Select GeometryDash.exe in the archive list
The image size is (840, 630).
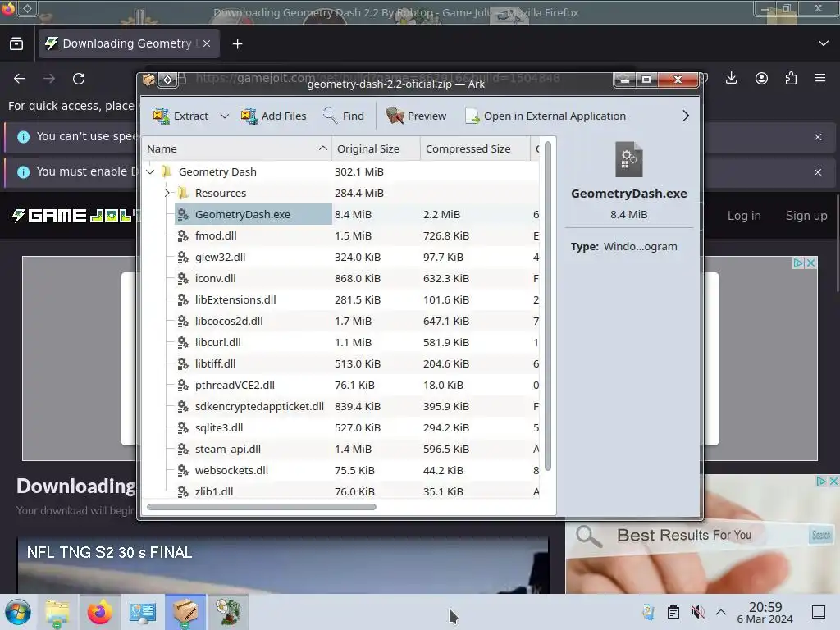[x=243, y=214]
